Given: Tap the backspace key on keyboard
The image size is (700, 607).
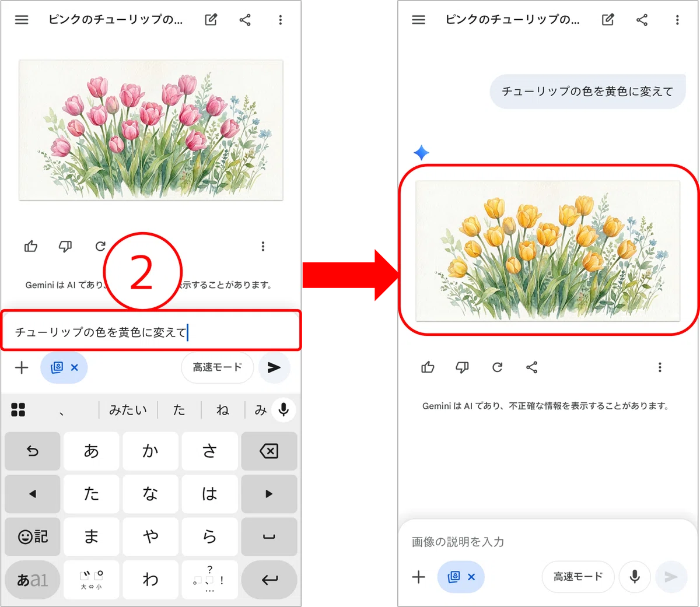Looking at the screenshot, I should [269, 451].
